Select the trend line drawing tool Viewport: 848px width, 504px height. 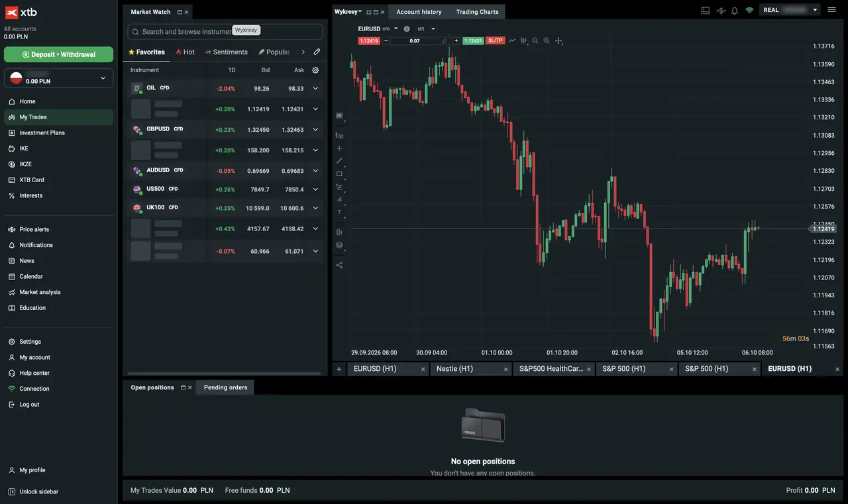point(339,161)
